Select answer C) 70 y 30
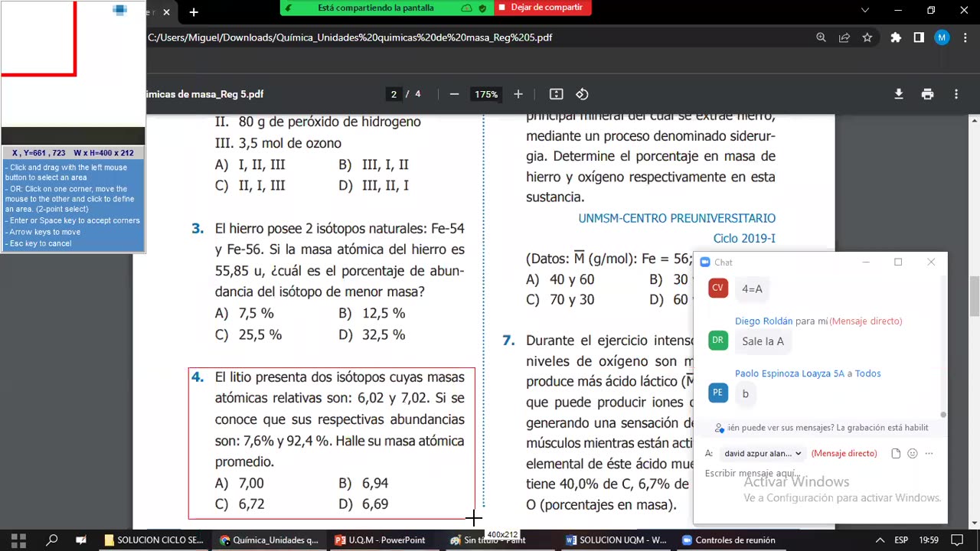This screenshot has width=980, height=551. point(560,299)
